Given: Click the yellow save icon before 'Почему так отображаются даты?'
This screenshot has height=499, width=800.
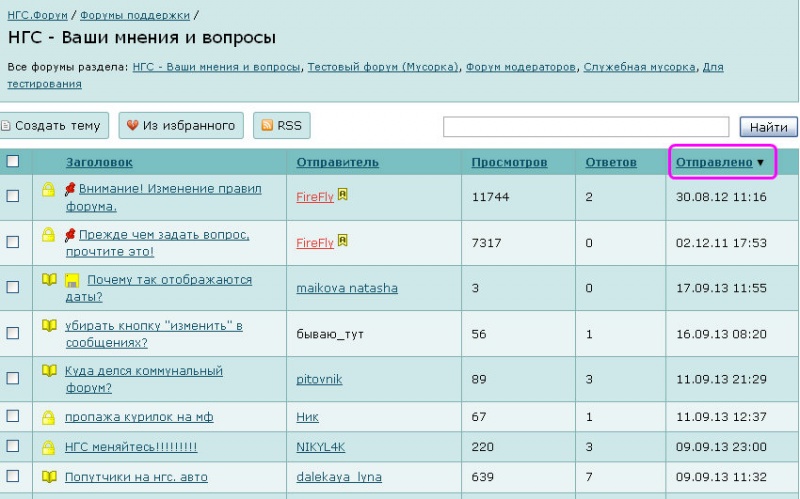Looking at the screenshot, I should (x=72, y=281).
